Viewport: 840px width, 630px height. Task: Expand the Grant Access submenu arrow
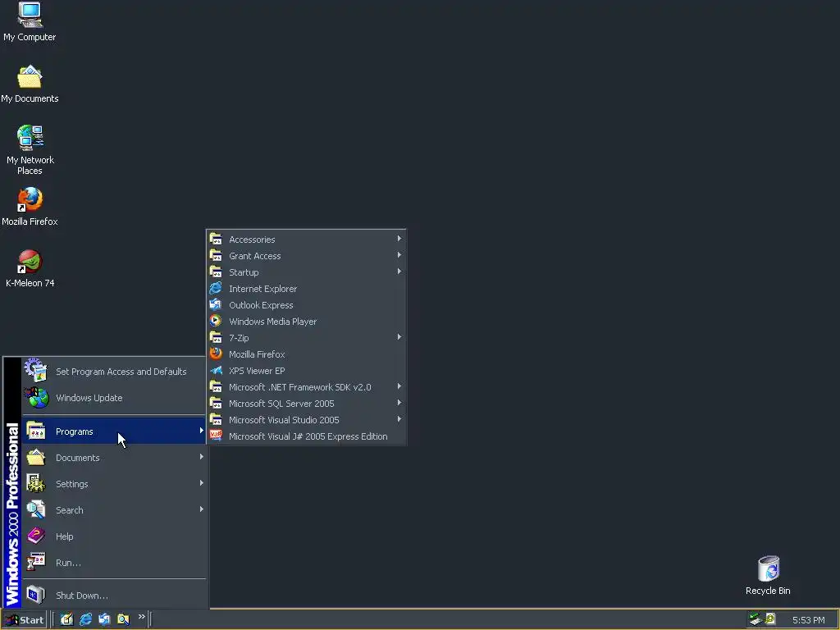coord(399,256)
